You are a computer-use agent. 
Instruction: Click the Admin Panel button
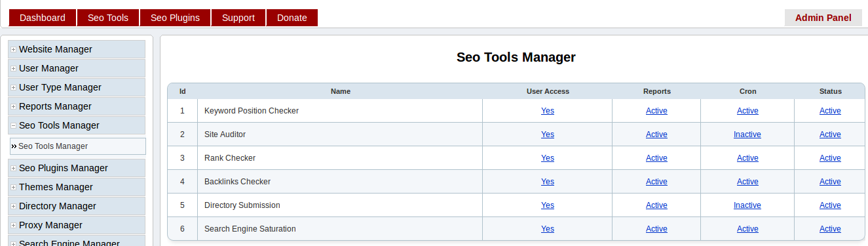click(x=823, y=18)
